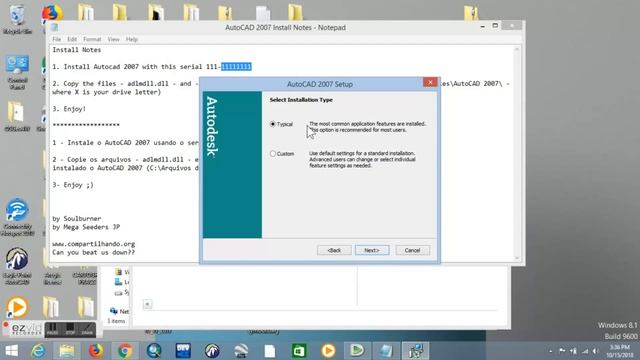Click 'by Mega Seeders JP' in Notepad
Image resolution: width=640 pixels, height=360 pixels.
tap(86, 227)
